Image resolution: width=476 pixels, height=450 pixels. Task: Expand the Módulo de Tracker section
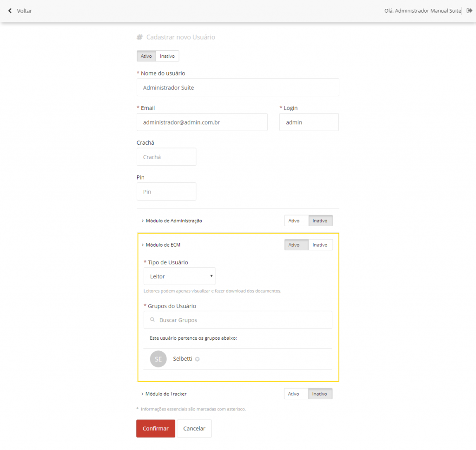pyautogui.click(x=164, y=394)
